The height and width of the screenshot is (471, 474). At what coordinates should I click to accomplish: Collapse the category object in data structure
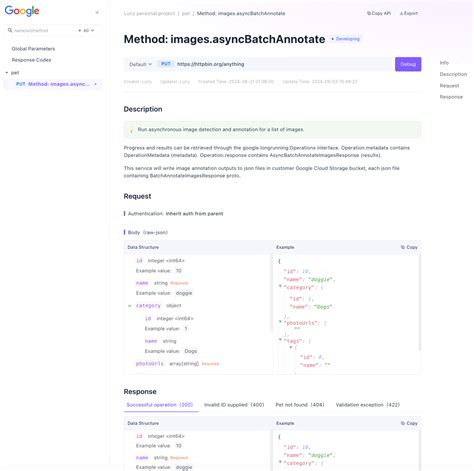click(130, 306)
